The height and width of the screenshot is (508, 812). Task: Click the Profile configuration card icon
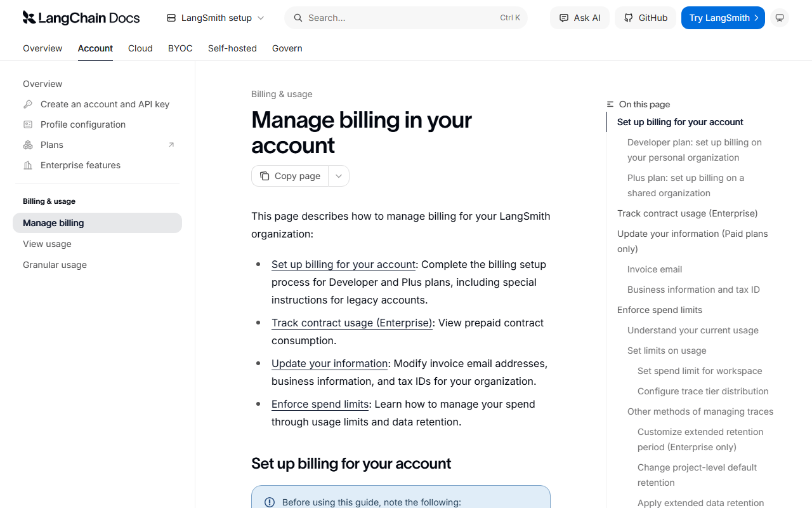pos(28,124)
